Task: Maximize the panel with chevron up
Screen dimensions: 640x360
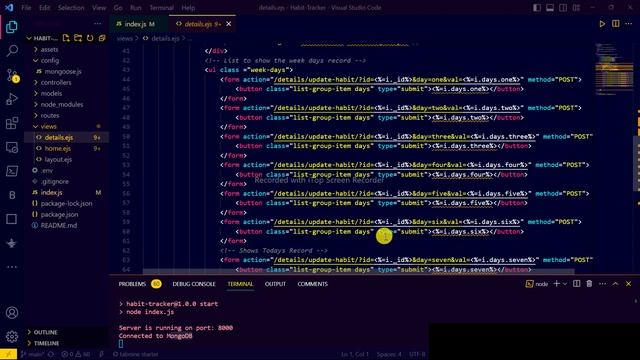Action: click(x=616, y=284)
